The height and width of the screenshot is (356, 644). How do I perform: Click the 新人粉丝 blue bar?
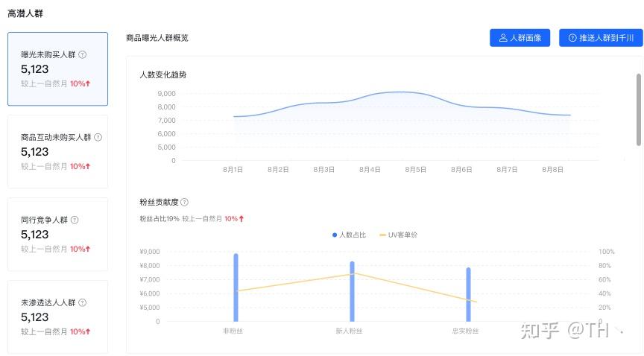tap(352, 291)
